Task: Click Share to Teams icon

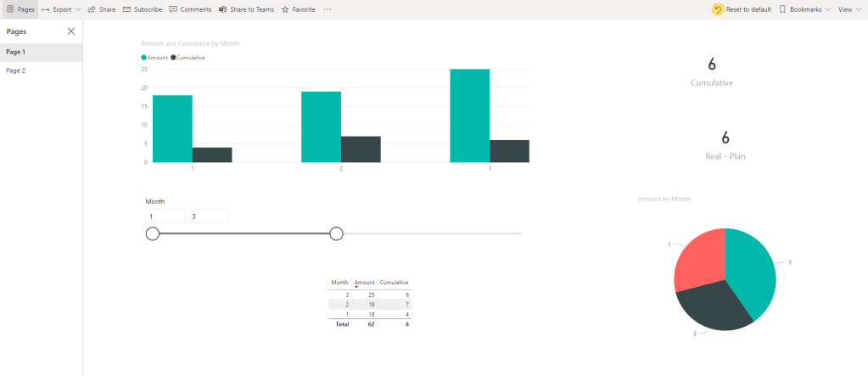Action: [x=222, y=9]
